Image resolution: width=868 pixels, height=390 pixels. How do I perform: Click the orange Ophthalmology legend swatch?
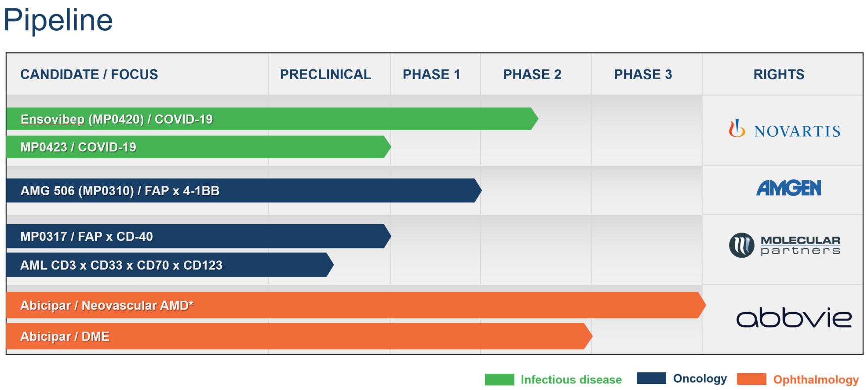[751, 379]
